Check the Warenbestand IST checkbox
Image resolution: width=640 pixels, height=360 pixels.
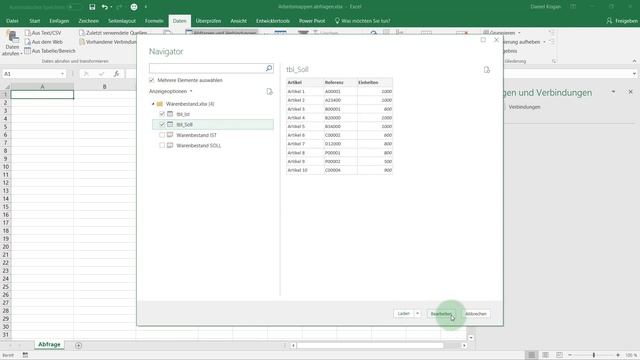coord(162,135)
